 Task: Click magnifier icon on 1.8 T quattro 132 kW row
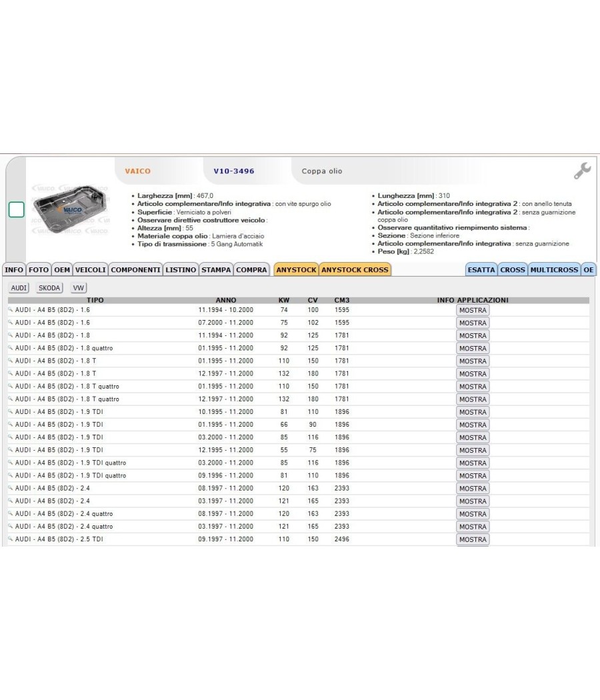11,399
